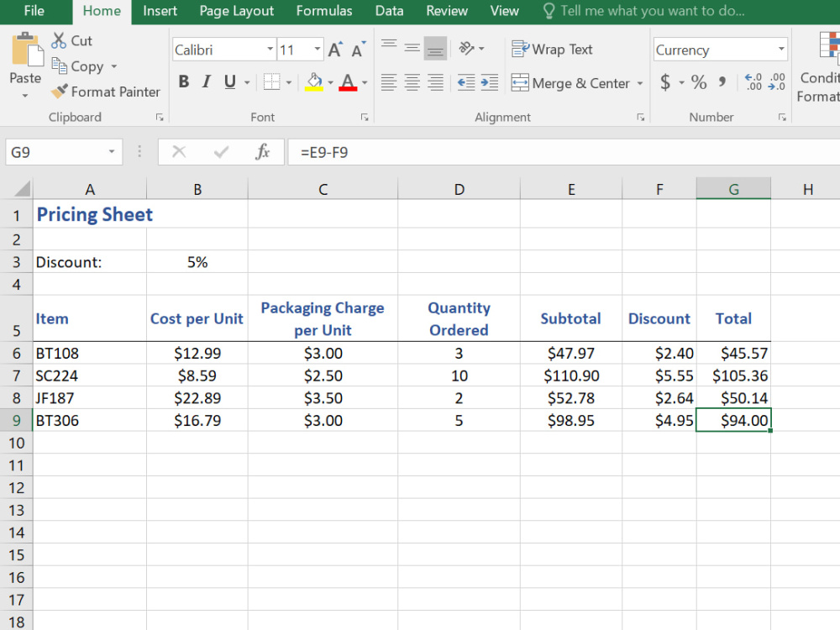Apply Percent Style

coord(699,82)
